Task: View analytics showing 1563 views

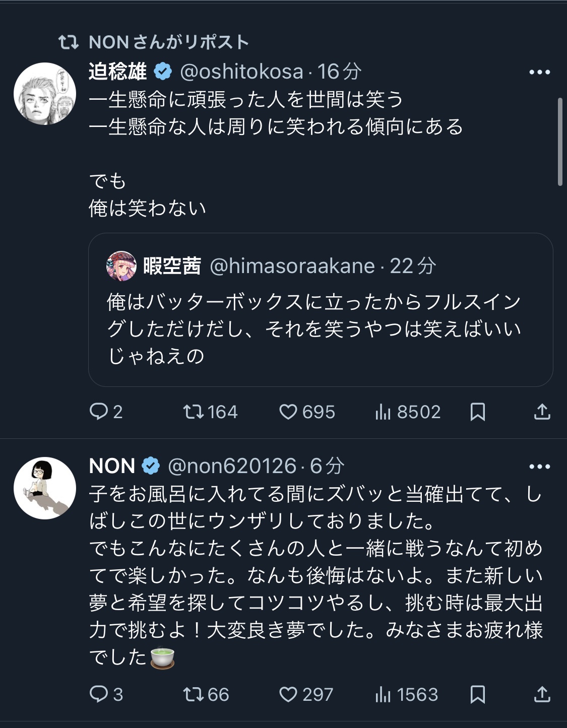Action: (x=407, y=695)
